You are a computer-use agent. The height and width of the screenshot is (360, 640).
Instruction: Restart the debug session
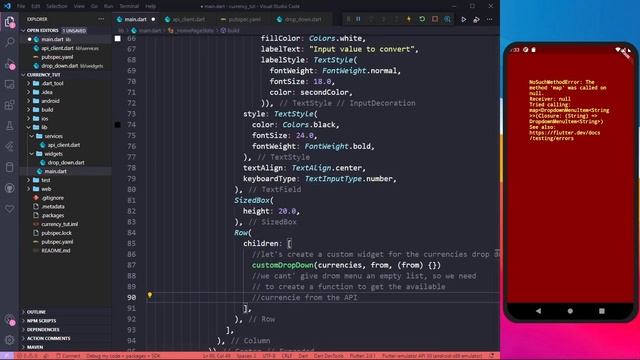pos(422,19)
